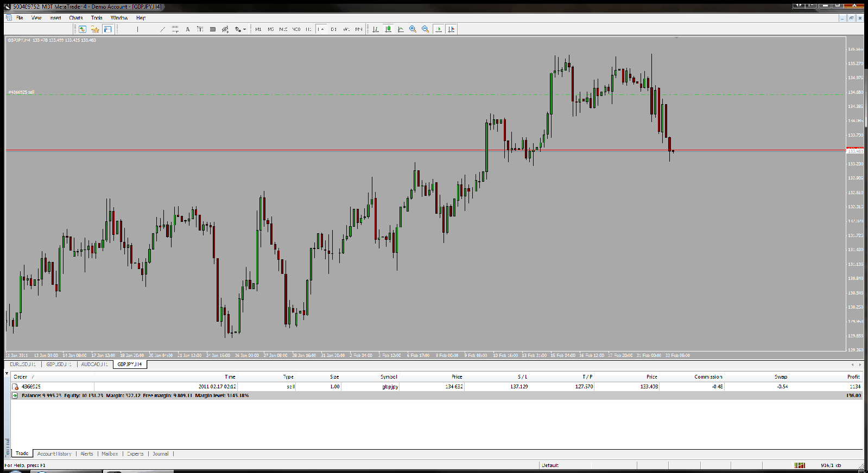Open the arrows tool dropdown arrow
The image size is (868, 473).
(245, 29)
